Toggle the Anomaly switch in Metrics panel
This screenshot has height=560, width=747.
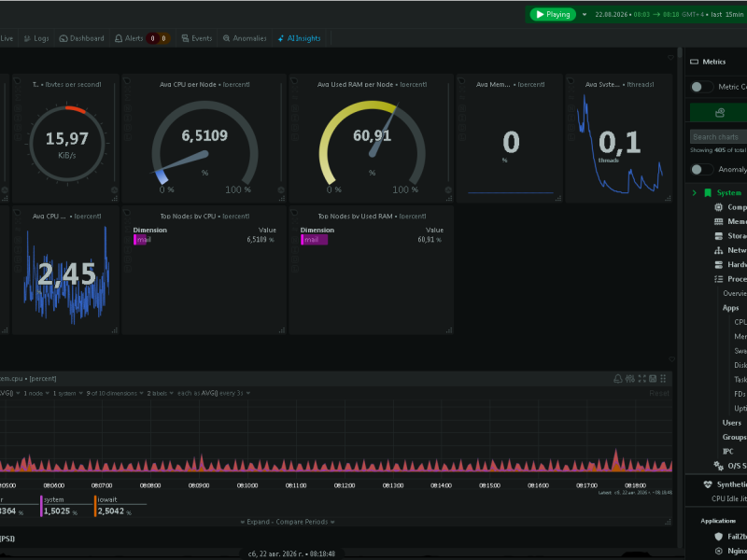tap(701, 169)
